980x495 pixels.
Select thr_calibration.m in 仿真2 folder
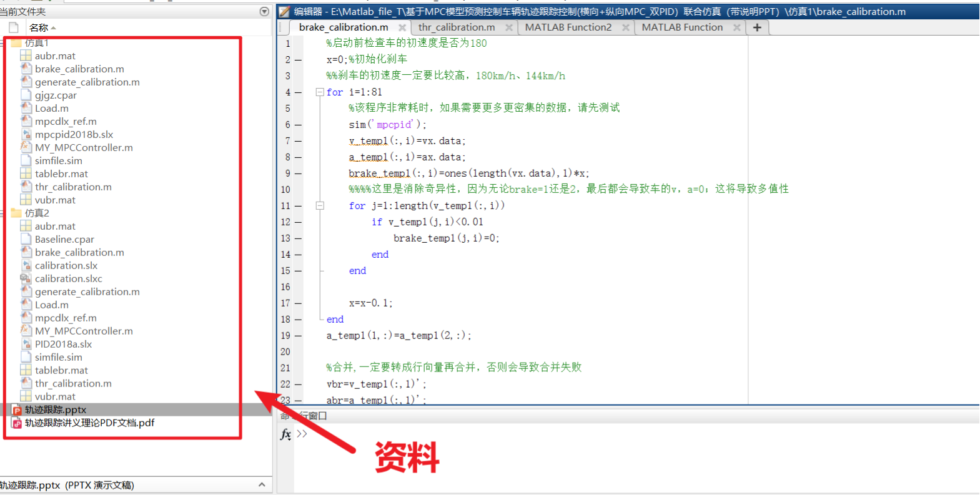[73, 383]
